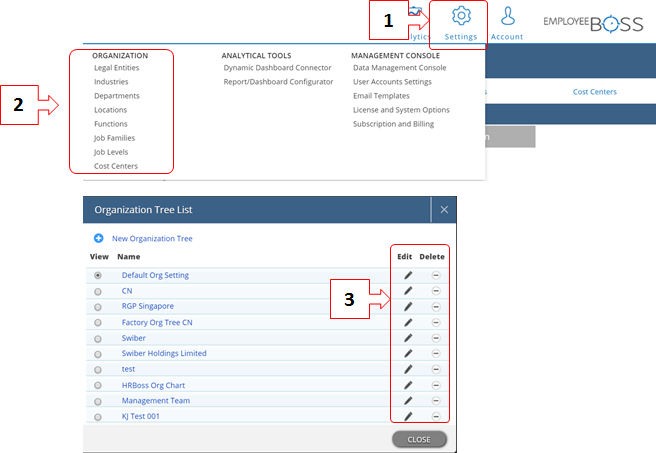
Task: Click the CLOSE button in dialog
Action: (x=419, y=439)
